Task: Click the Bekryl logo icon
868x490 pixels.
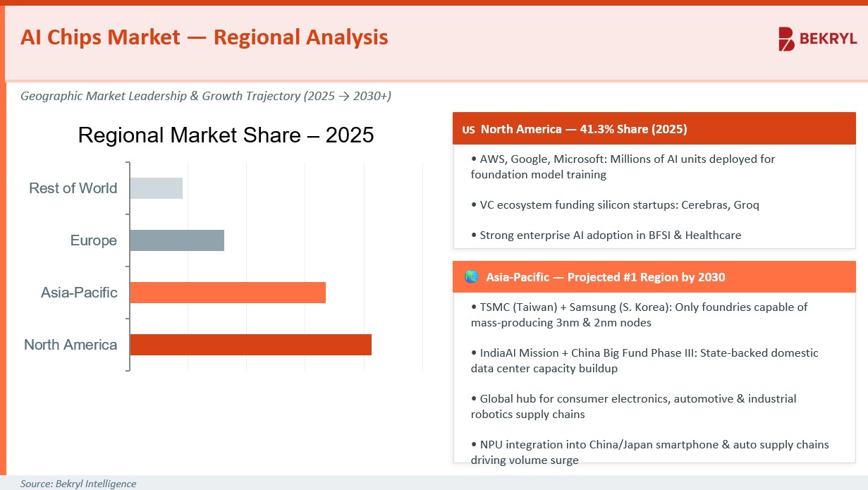Action: coord(786,39)
